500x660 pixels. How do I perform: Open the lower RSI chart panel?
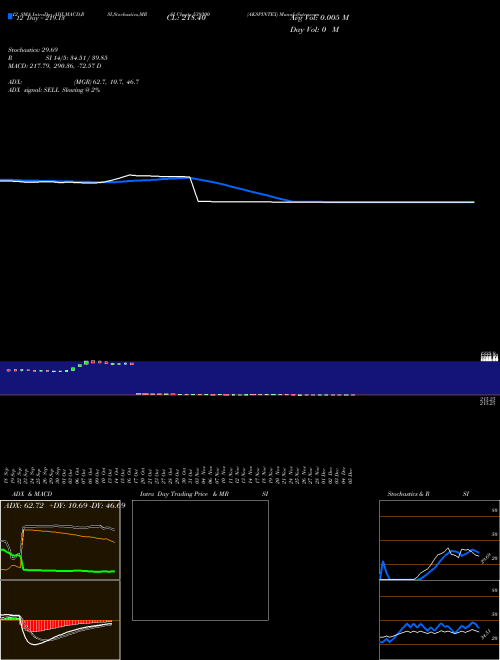[x=439, y=620]
